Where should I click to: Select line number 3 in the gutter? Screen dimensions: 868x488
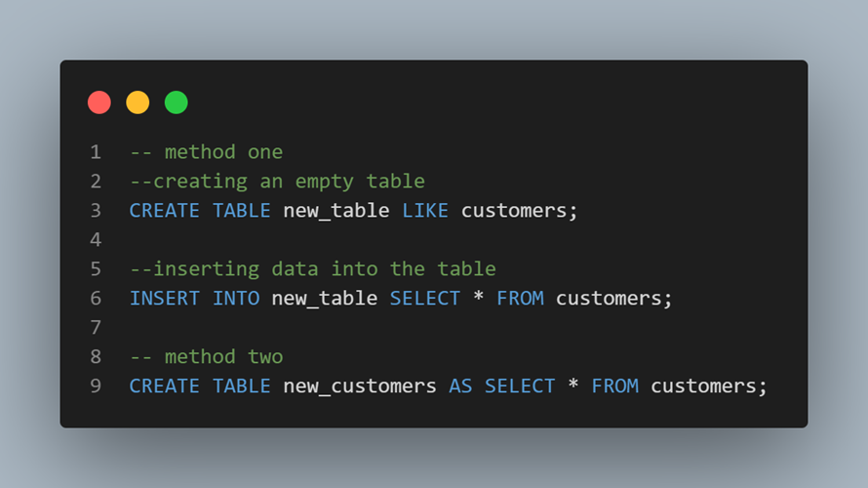point(95,211)
